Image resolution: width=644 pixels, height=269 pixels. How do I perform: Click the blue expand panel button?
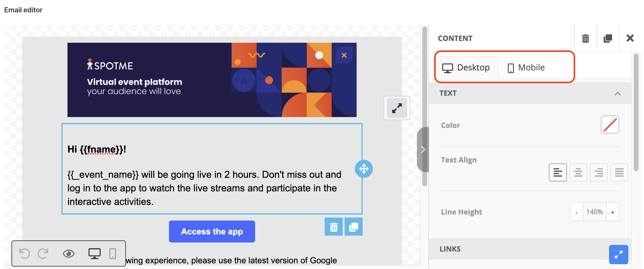point(619,255)
